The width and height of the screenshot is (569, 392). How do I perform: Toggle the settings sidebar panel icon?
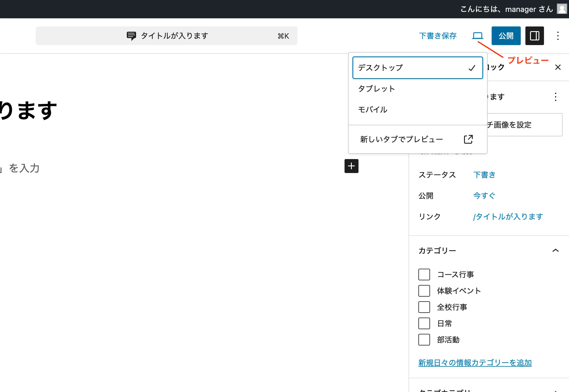[x=534, y=36]
